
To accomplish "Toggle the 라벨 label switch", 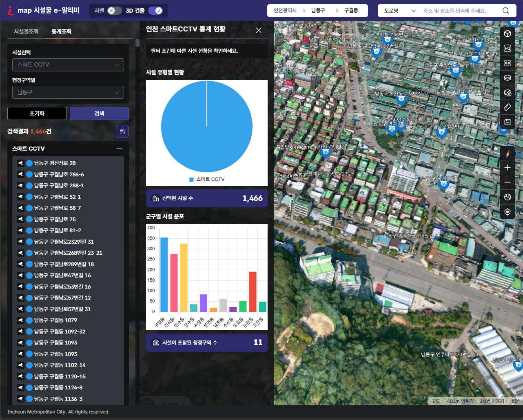I will (x=114, y=11).
